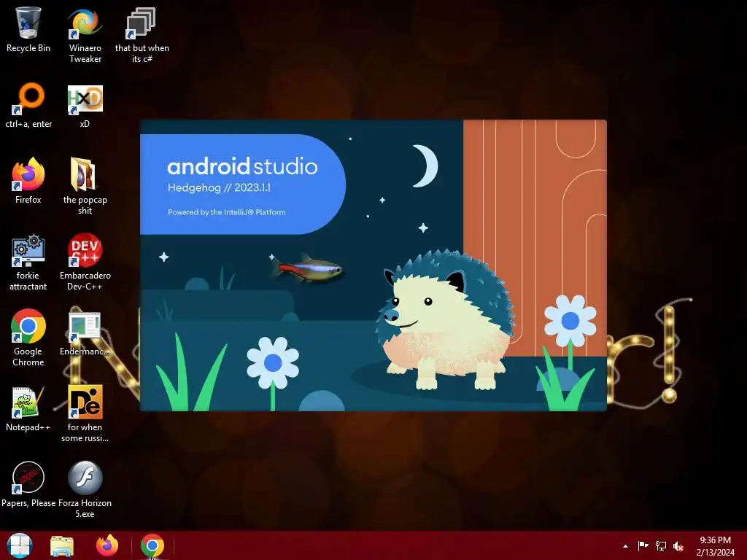747x560 pixels.
Task: Open Action Center flag tray icon
Action: pyautogui.click(x=643, y=546)
